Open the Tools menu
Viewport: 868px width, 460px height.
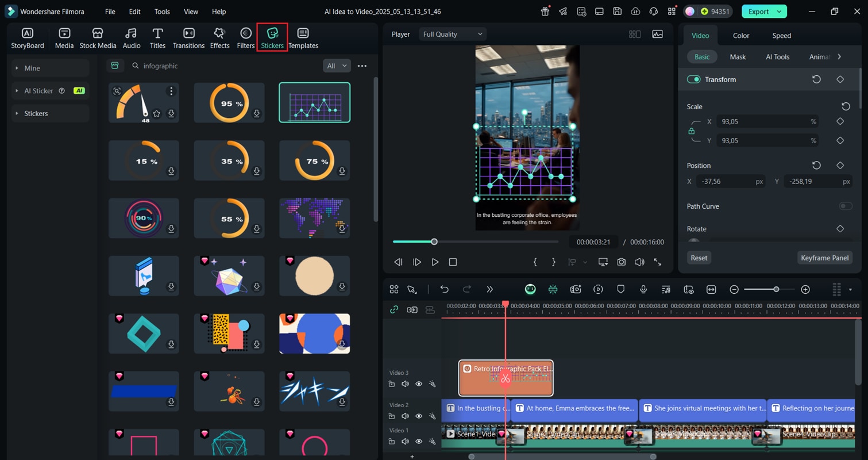162,11
